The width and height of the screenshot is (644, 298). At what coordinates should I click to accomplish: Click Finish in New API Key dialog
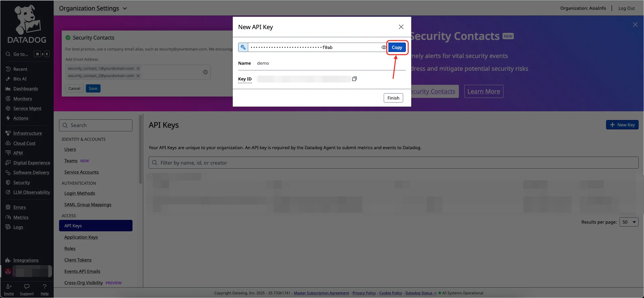click(393, 98)
